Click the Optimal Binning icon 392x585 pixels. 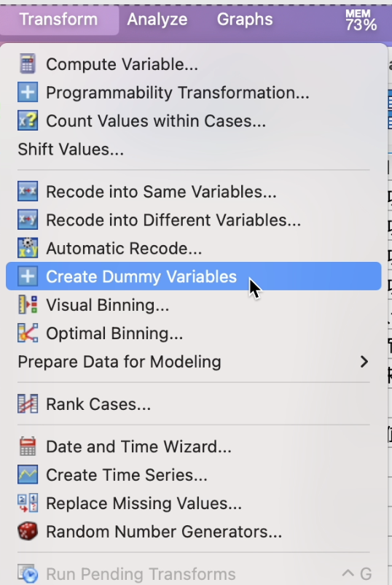click(x=27, y=333)
